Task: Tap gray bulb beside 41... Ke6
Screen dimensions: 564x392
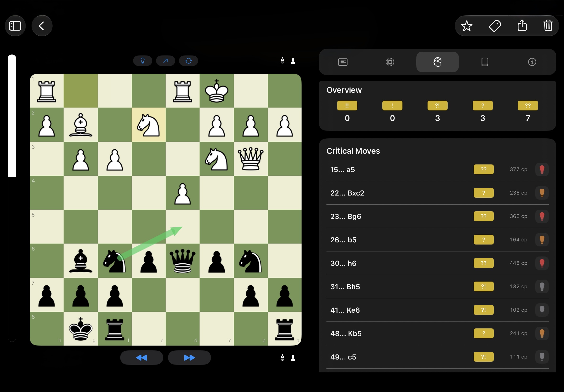Action: (542, 310)
